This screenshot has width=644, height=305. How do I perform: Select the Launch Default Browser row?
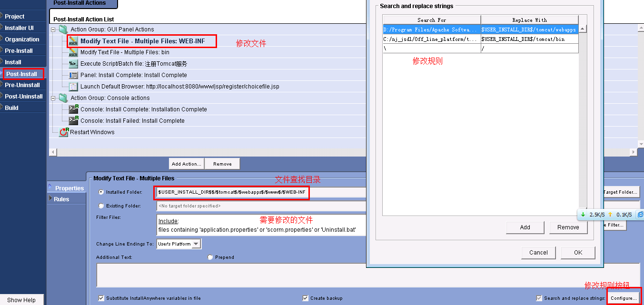click(180, 87)
